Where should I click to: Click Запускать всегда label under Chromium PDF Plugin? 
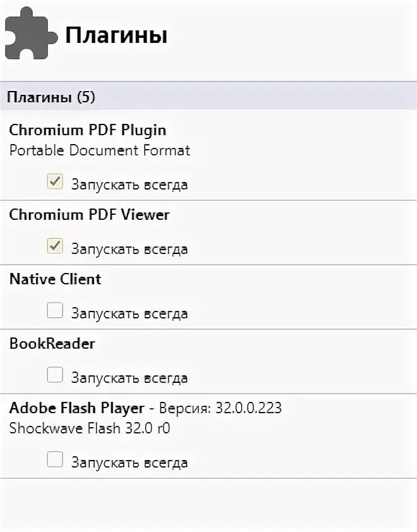click(x=129, y=185)
